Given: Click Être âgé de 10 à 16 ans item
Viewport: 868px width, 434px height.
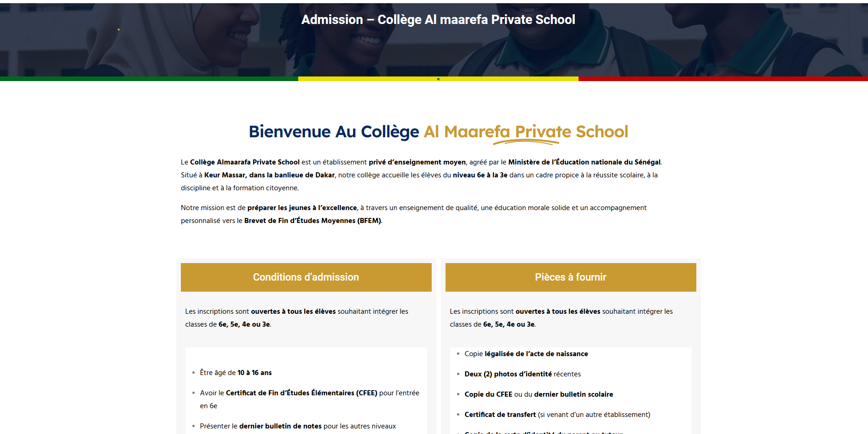Looking at the screenshot, I should coord(236,373).
